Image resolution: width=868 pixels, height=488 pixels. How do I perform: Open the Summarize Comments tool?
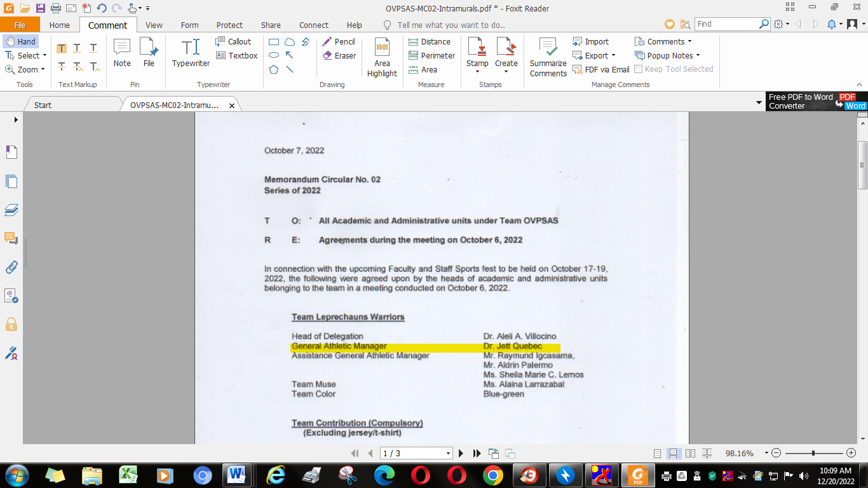pos(548,58)
